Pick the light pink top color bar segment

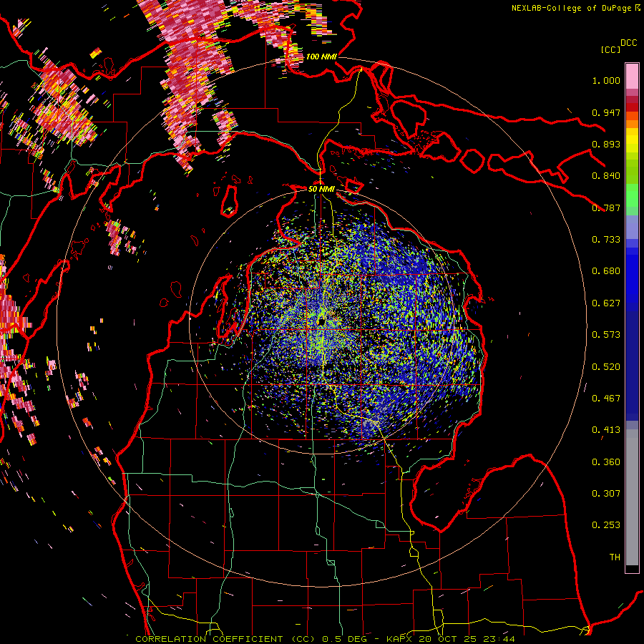(x=632, y=76)
